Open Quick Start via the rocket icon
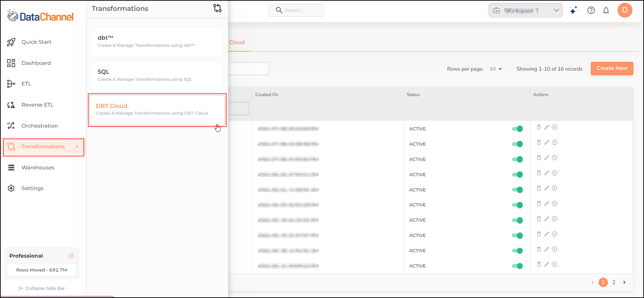The height and width of the screenshot is (298, 644). click(x=11, y=42)
